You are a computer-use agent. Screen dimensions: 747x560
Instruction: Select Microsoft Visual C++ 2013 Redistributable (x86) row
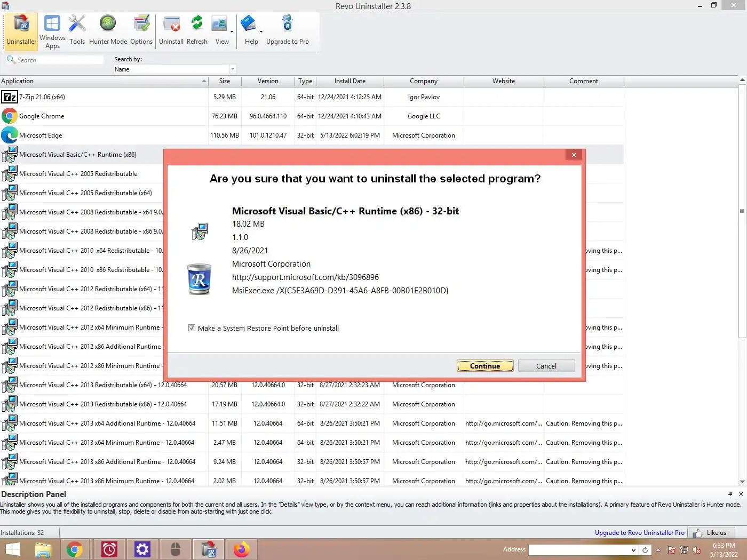pyautogui.click(x=312, y=404)
